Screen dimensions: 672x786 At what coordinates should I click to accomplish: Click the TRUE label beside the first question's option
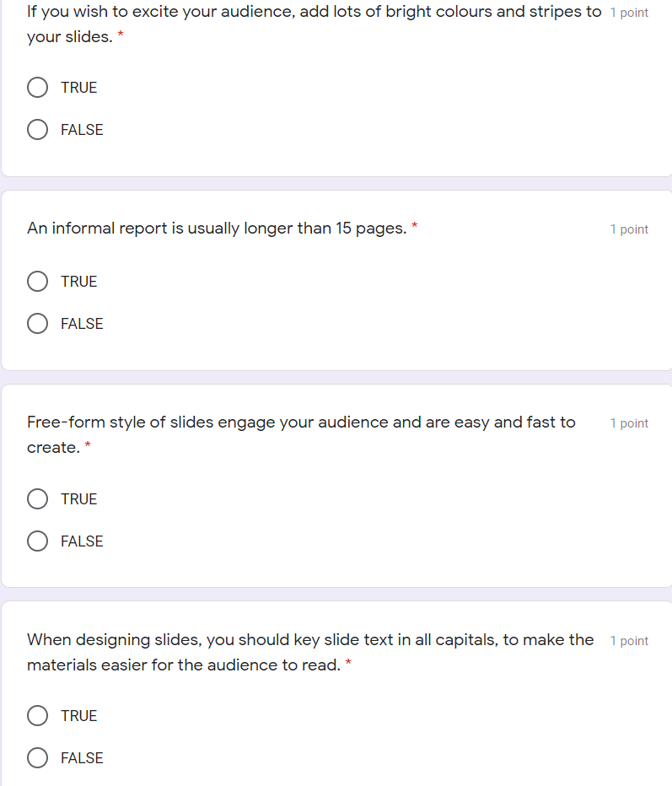click(78, 87)
